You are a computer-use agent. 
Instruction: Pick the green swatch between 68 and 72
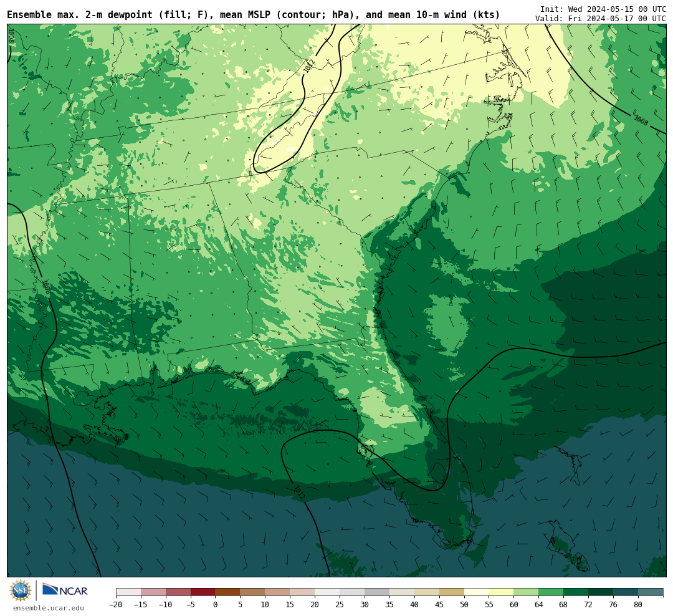pyautogui.click(x=576, y=592)
